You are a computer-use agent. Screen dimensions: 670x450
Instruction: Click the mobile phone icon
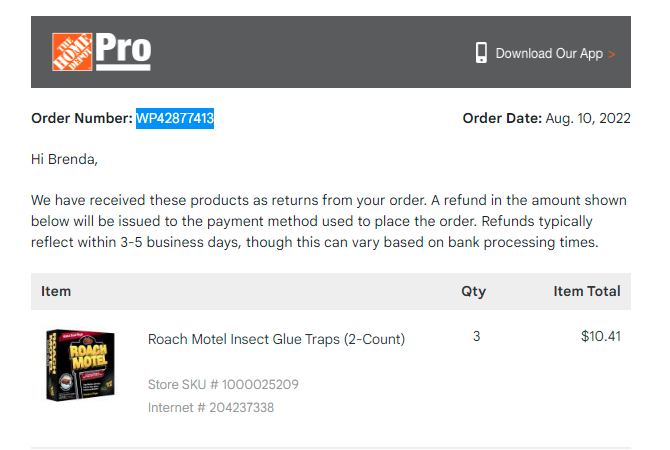pyautogui.click(x=481, y=53)
